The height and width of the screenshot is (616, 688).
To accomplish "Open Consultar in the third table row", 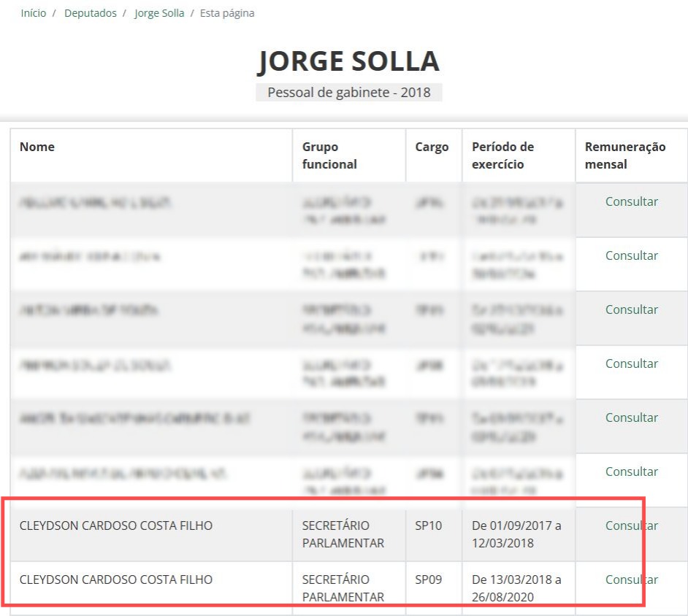I will coord(631,309).
